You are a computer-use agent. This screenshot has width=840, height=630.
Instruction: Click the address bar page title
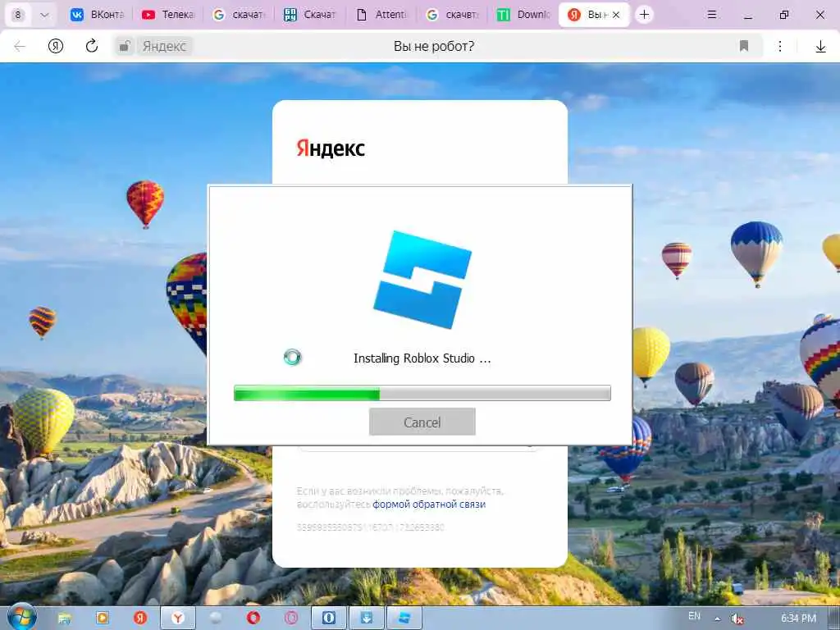433,46
